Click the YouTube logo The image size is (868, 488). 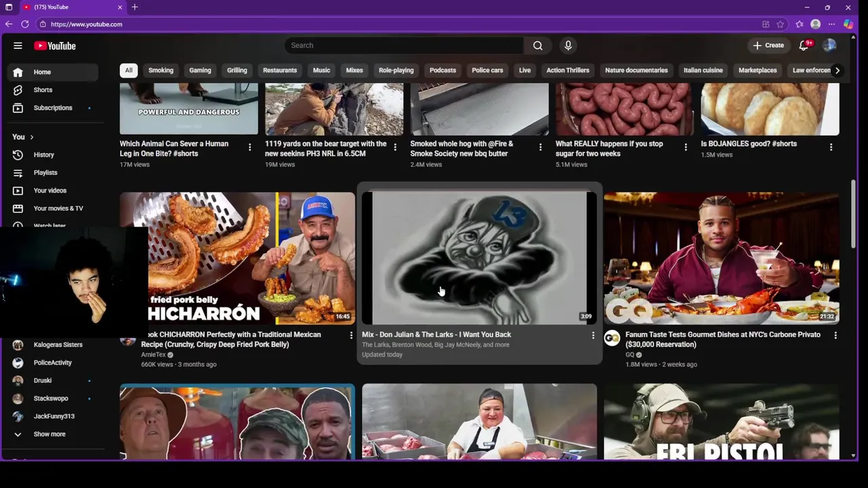pyautogui.click(x=55, y=45)
